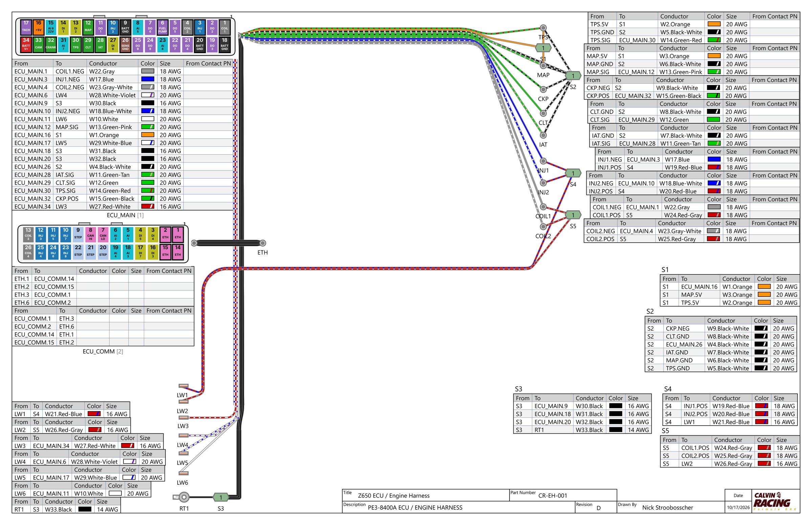
Task: Click the gray swatch in ECU_MAIN.1 row
Action: pos(148,71)
